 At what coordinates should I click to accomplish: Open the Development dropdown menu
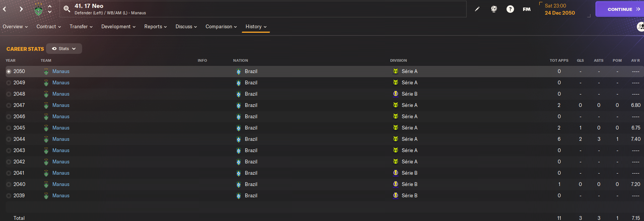point(118,27)
